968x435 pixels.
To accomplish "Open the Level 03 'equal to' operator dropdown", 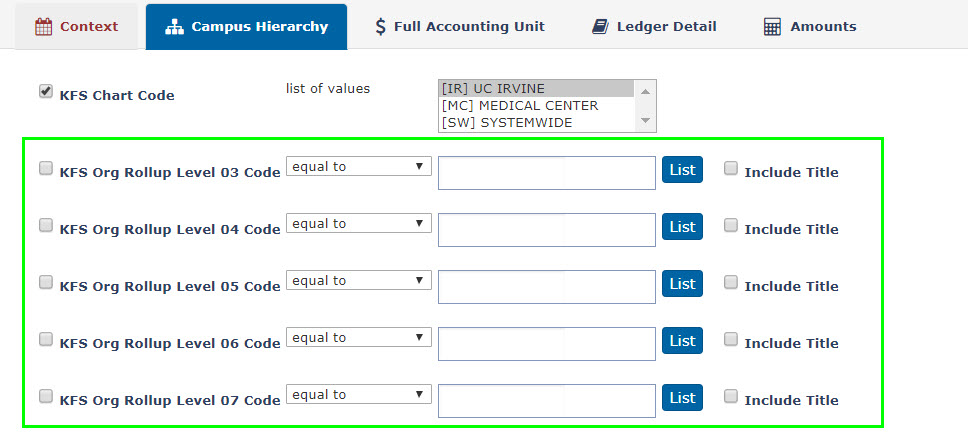I will point(359,166).
